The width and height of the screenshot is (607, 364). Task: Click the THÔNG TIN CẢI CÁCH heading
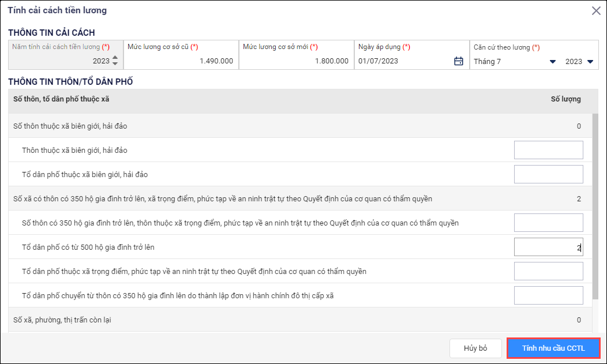[51, 32]
